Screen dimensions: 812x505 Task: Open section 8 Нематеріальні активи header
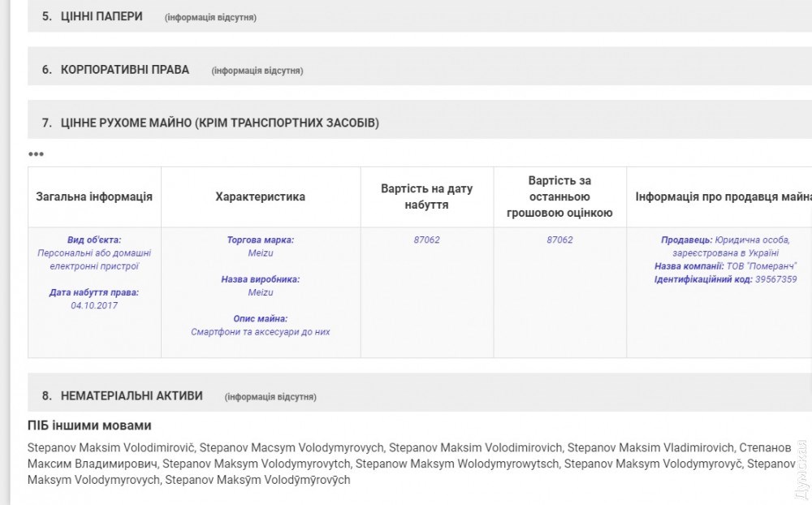[132, 396]
